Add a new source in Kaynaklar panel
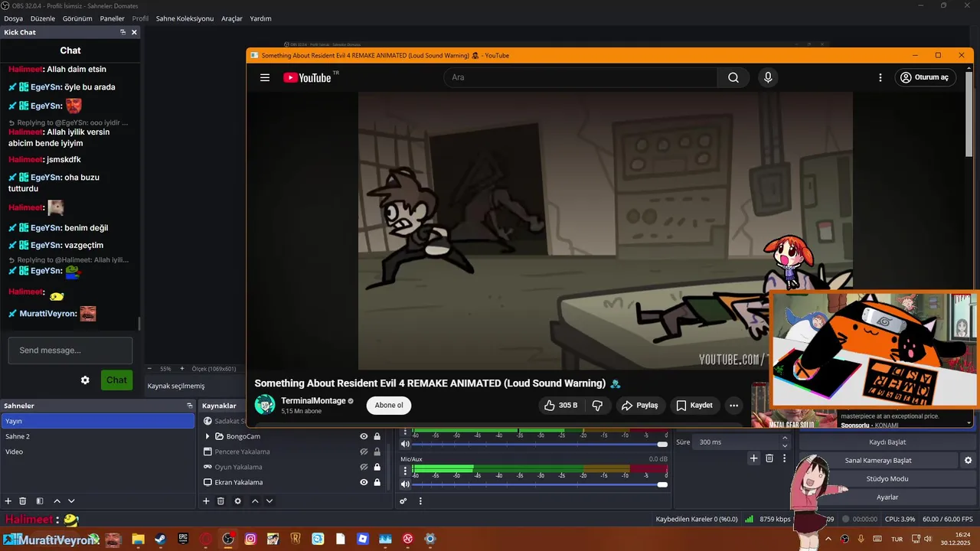 206,501
